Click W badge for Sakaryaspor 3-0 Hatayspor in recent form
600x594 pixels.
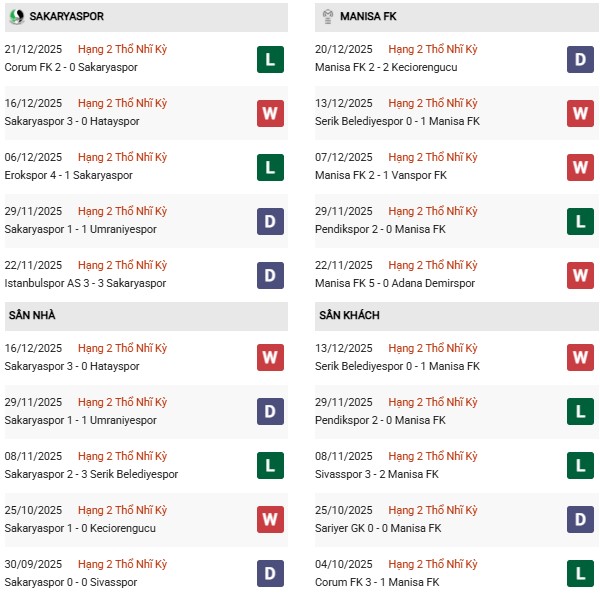270,113
